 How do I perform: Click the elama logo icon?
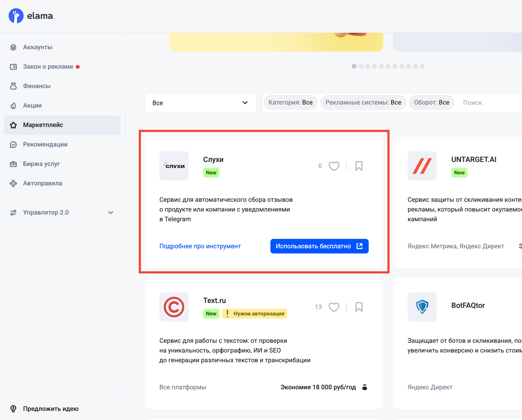pyautogui.click(x=16, y=16)
